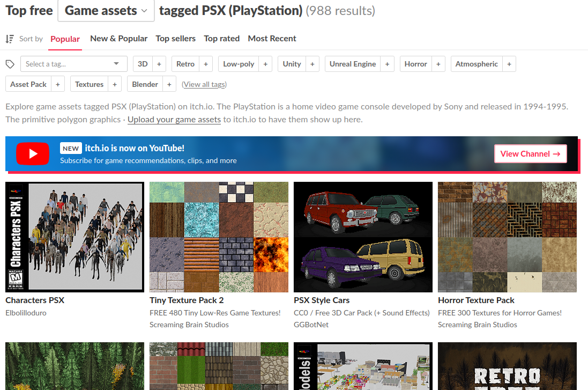Click the 'itch.io is now on YouTube!' banner text
588x390 pixels.
pyautogui.click(x=135, y=148)
